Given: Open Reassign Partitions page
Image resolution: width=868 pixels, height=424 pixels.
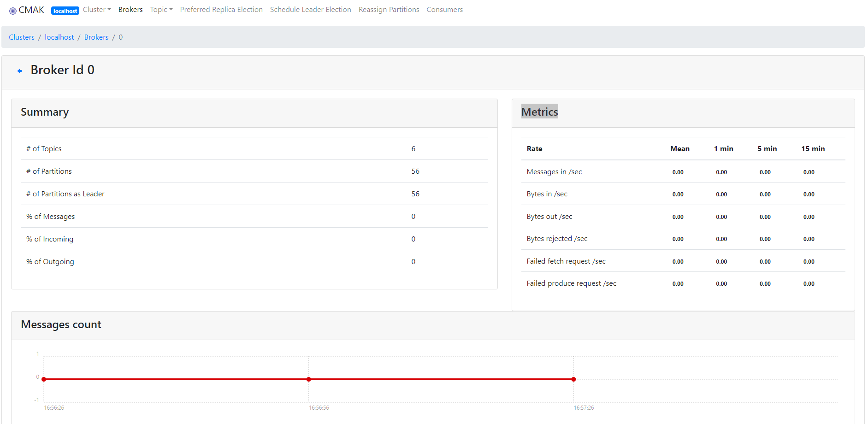Looking at the screenshot, I should 389,10.
